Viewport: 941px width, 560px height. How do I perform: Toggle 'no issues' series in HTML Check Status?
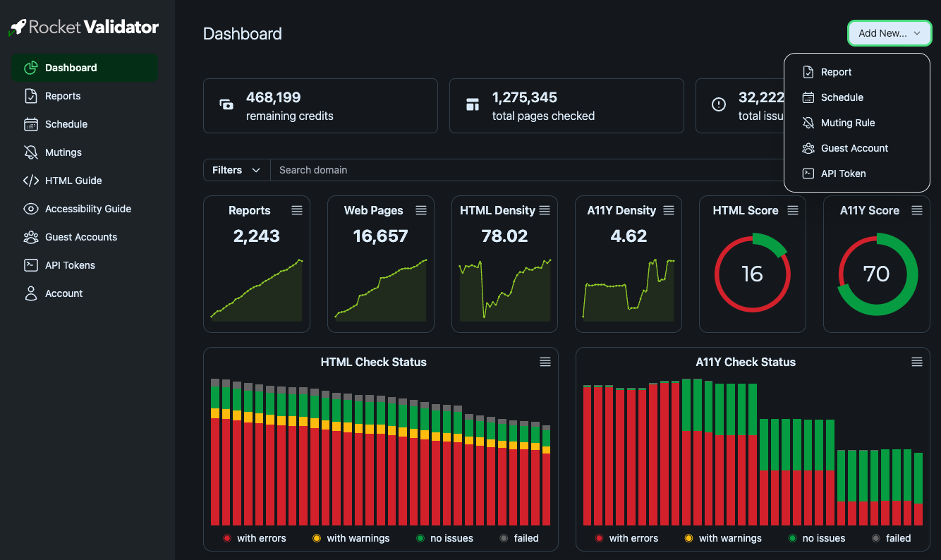click(x=444, y=538)
